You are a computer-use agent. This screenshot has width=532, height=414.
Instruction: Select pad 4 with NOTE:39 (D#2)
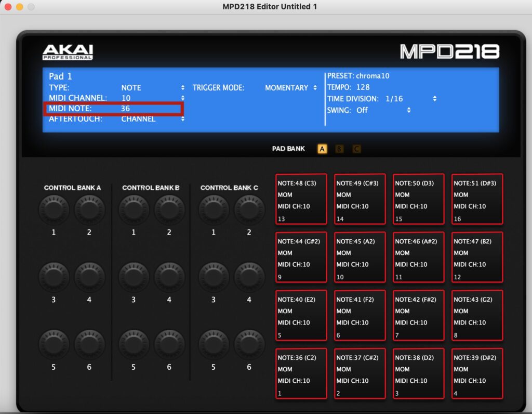[x=477, y=373]
